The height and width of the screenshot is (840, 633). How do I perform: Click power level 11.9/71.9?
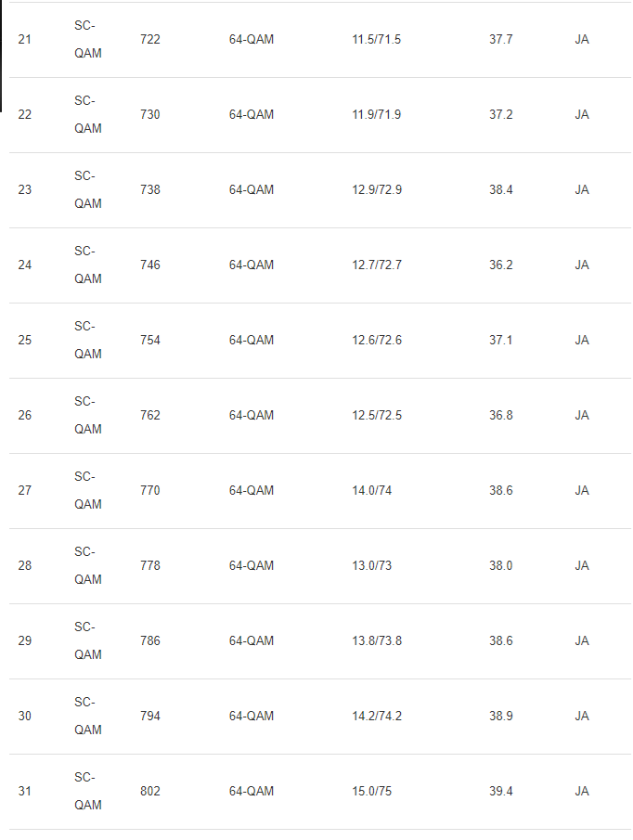click(x=377, y=115)
